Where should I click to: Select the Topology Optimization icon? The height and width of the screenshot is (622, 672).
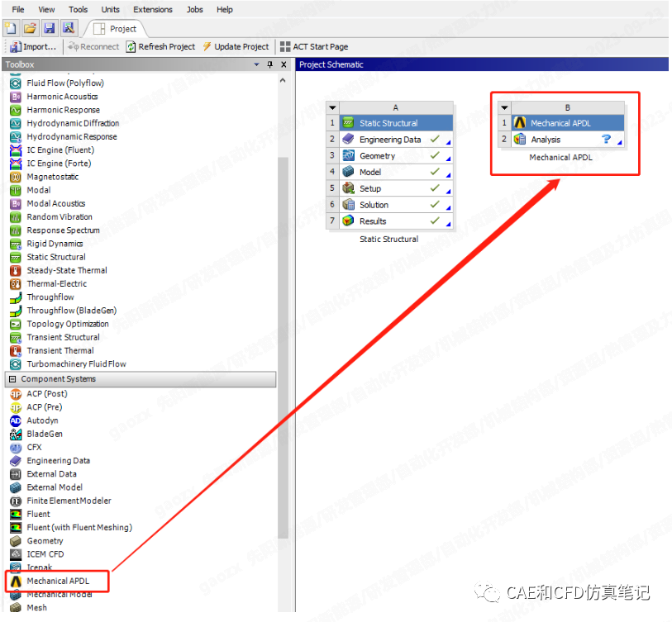pos(16,324)
